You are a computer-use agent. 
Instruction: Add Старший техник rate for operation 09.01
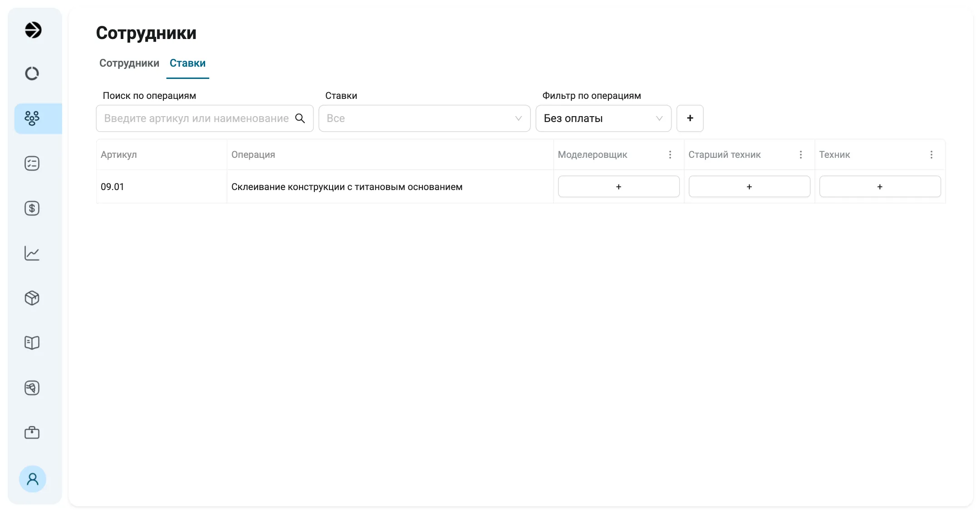tap(750, 186)
